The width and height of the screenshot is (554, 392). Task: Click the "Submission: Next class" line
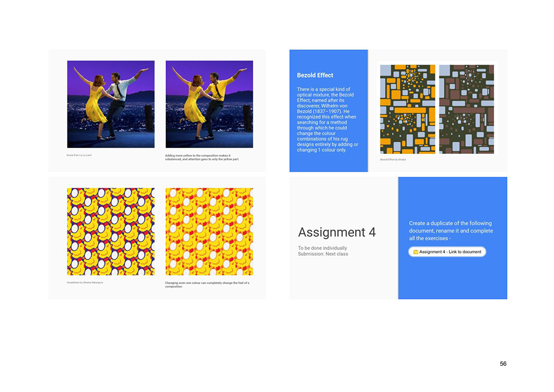point(323,254)
